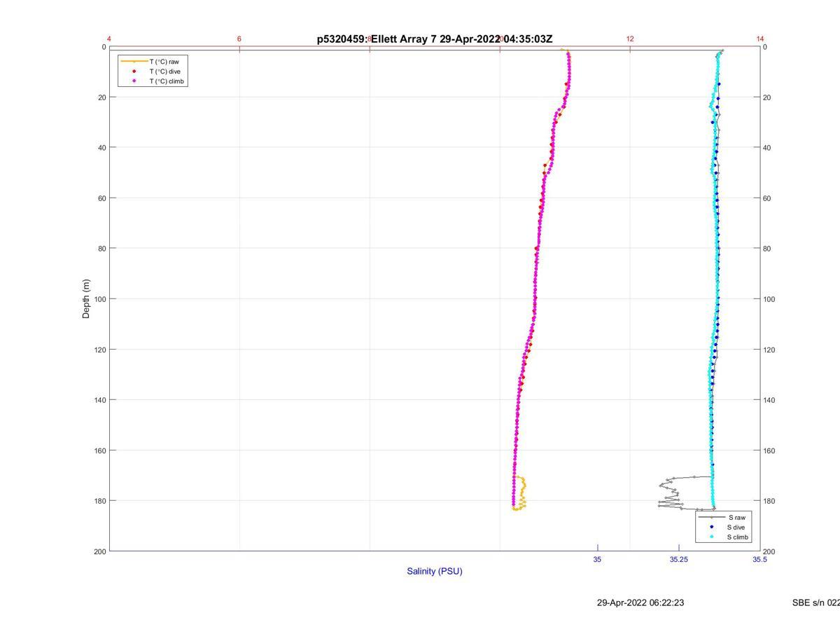Screen dimensions: 840x620
Task: Click the 'SBE s/n' sensor serial label
Action: point(816,602)
